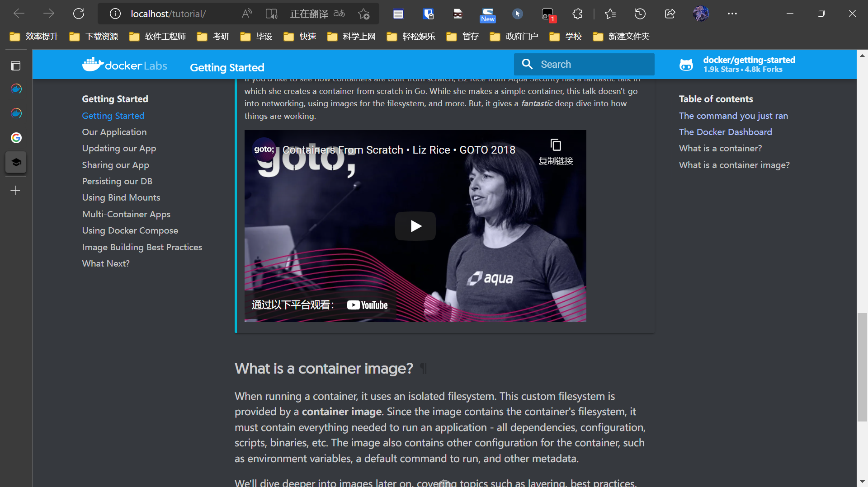Click the refresh page icon
Image resolution: width=868 pixels, height=487 pixels.
click(79, 14)
